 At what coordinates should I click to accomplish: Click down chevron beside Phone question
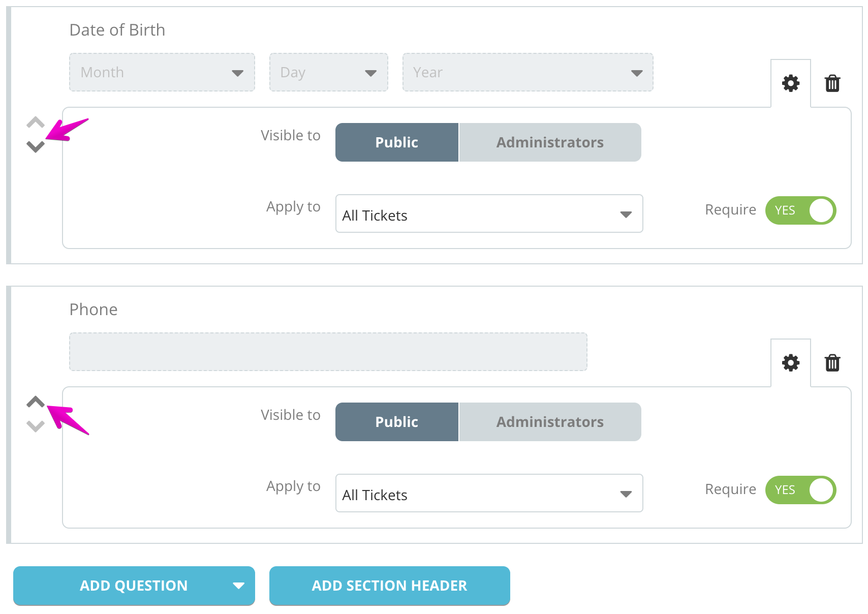pyautogui.click(x=36, y=426)
